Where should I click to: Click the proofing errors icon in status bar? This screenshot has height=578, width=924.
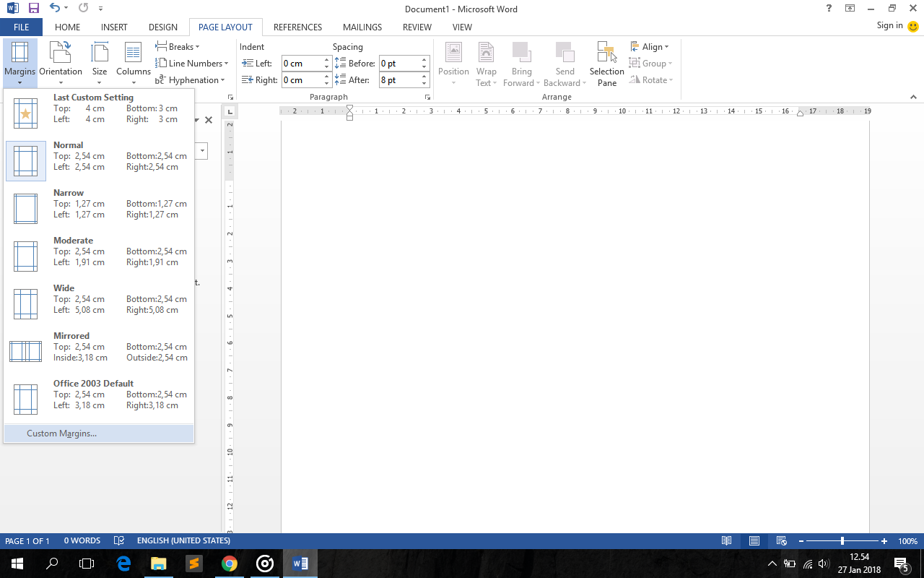point(119,541)
